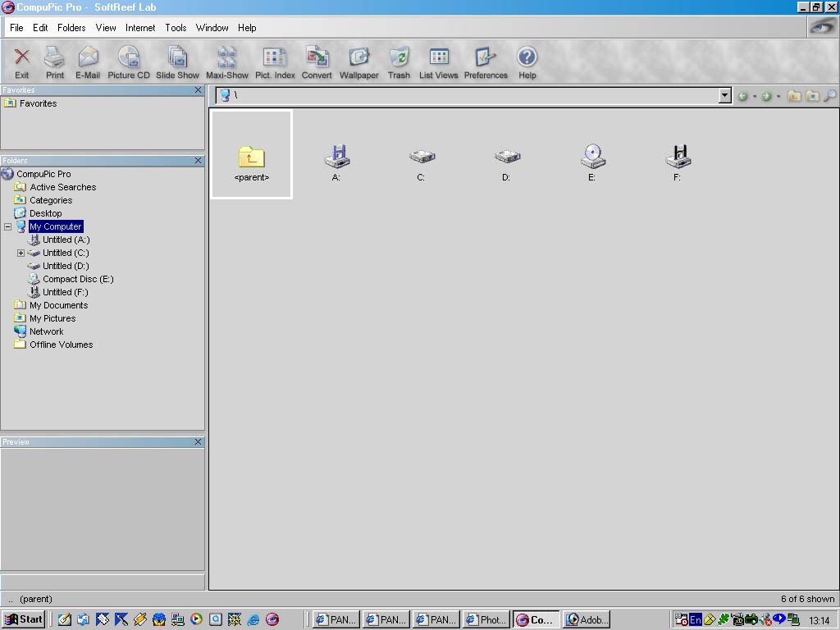Open the Help menu in menu bar
The width and height of the screenshot is (840, 630).
247,28
